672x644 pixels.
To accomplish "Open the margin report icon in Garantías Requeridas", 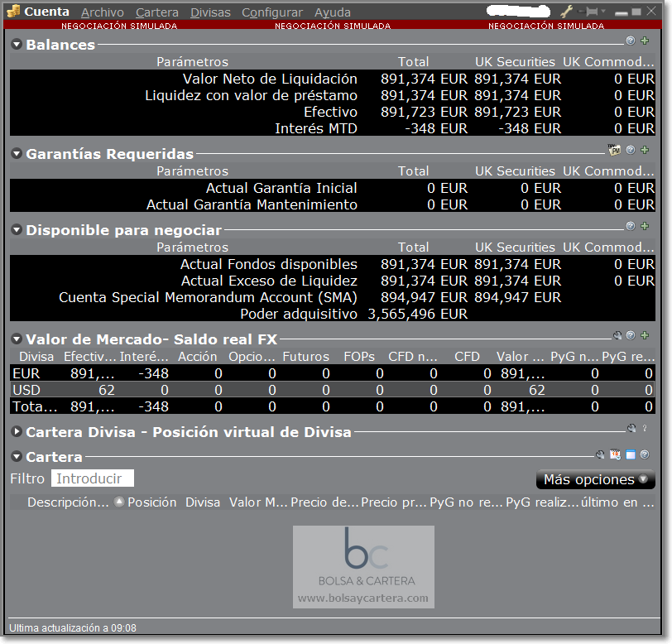I will pyautogui.click(x=614, y=150).
